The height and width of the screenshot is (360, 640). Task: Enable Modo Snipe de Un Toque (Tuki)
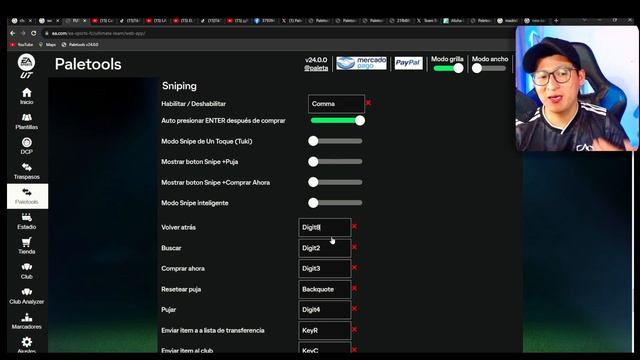[x=336, y=141]
